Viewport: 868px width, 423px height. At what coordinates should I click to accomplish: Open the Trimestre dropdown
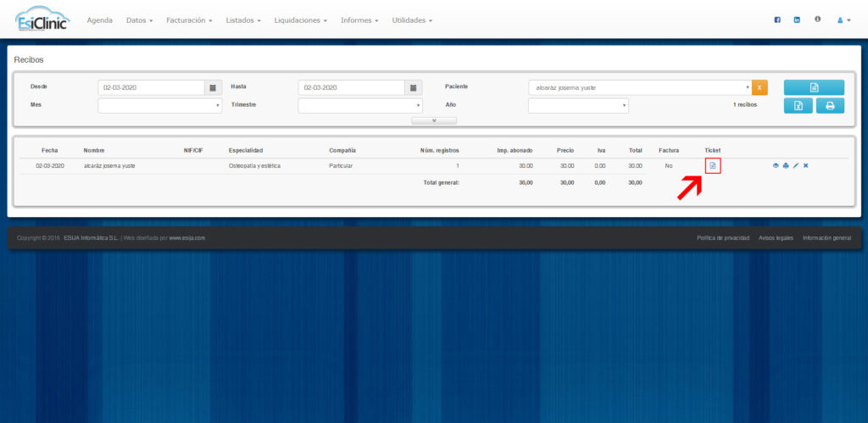[x=359, y=106]
